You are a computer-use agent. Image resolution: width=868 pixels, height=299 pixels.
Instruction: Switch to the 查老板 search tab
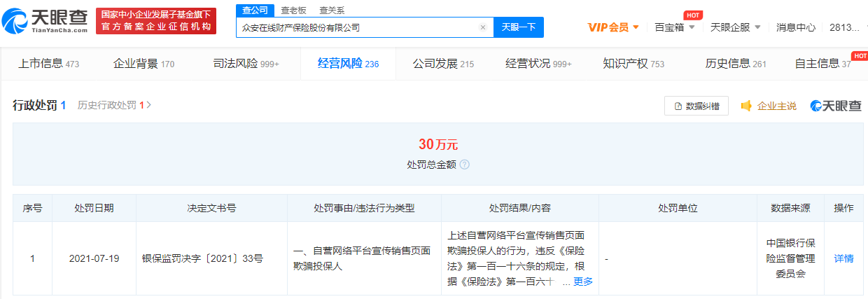[x=295, y=11]
